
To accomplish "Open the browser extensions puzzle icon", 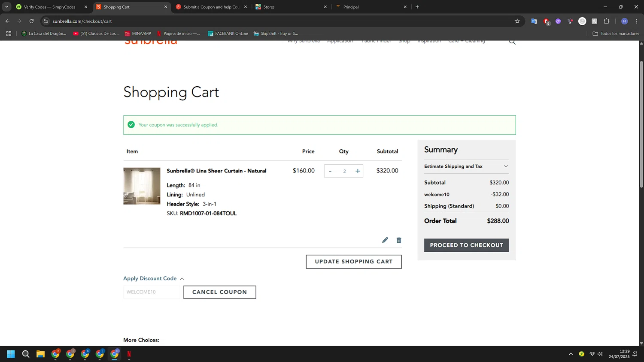I will point(607,21).
